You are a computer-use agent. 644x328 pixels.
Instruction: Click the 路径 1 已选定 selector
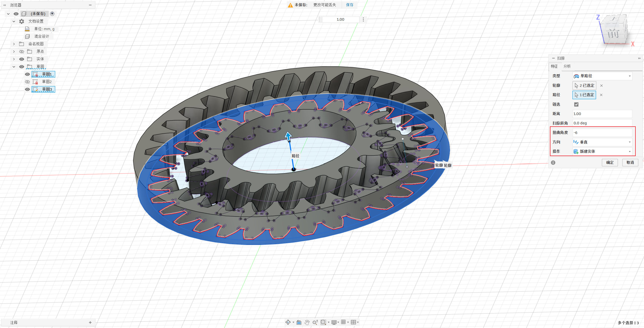(x=584, y=95)
